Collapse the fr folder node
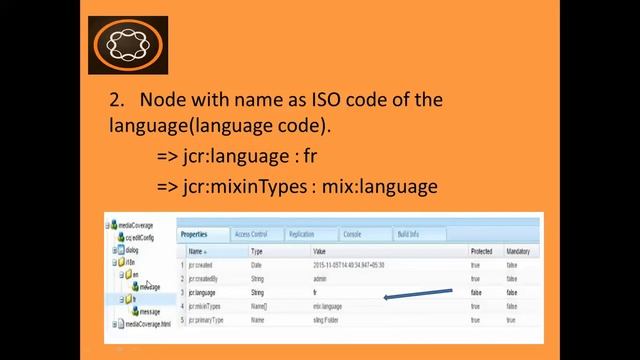This screenshot has height=360, width=640. 122,300
